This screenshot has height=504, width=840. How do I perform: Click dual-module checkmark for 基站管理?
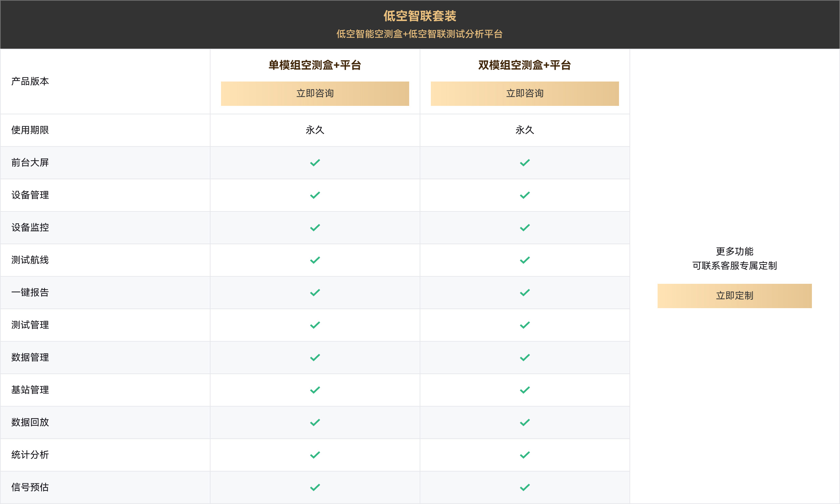coord(525,390)
